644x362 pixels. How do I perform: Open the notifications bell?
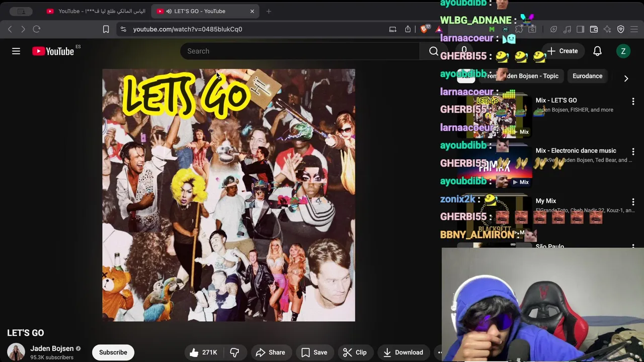[597, 51]
